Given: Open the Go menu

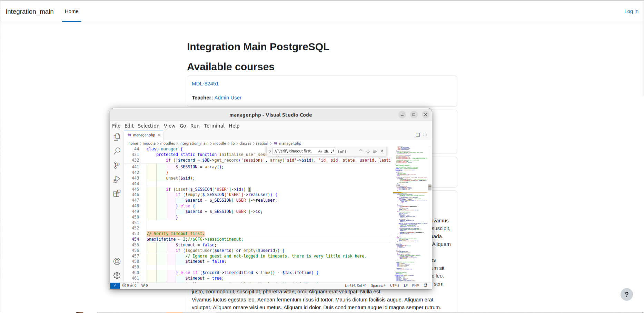Looking at the screenshot, I should [x=183, y=126].
